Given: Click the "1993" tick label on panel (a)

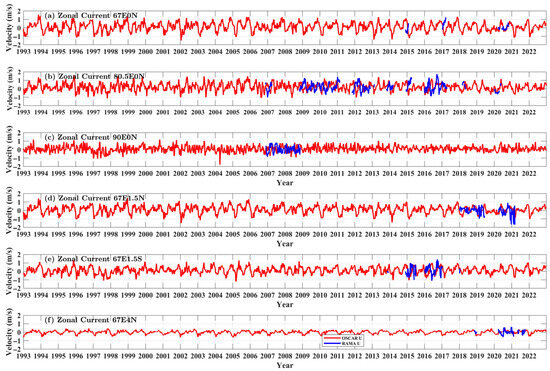Looking at the screenshot, I should pos(24,52).
